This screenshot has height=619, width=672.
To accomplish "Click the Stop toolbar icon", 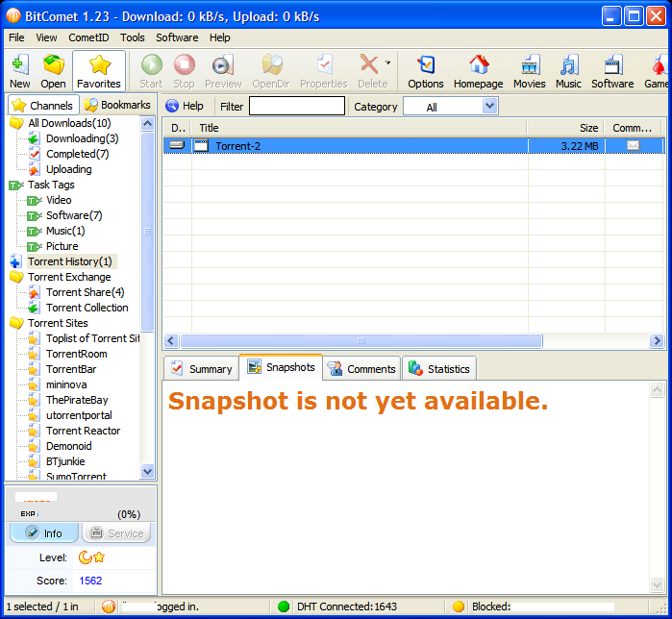I will [185, 71].
